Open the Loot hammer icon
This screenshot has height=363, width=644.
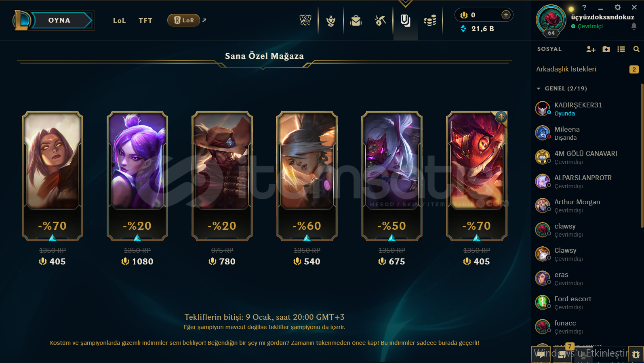pyautogui.click(x=380, y=21)
